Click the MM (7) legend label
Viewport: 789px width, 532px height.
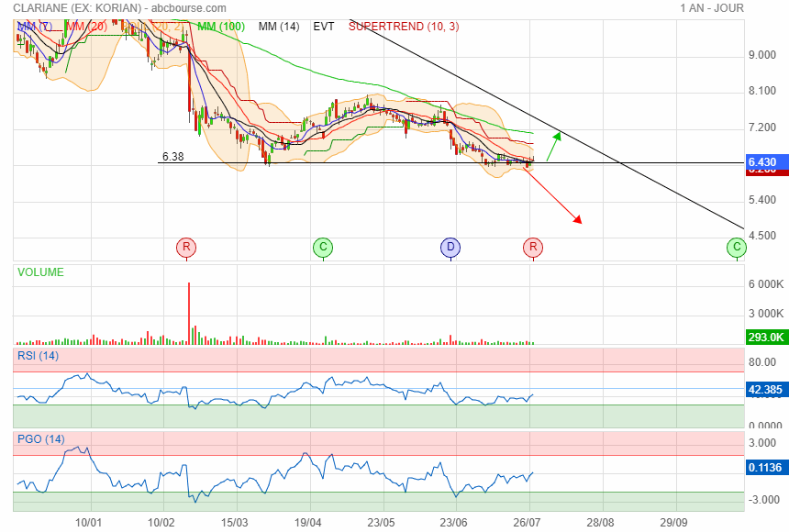tap(34, 27)
